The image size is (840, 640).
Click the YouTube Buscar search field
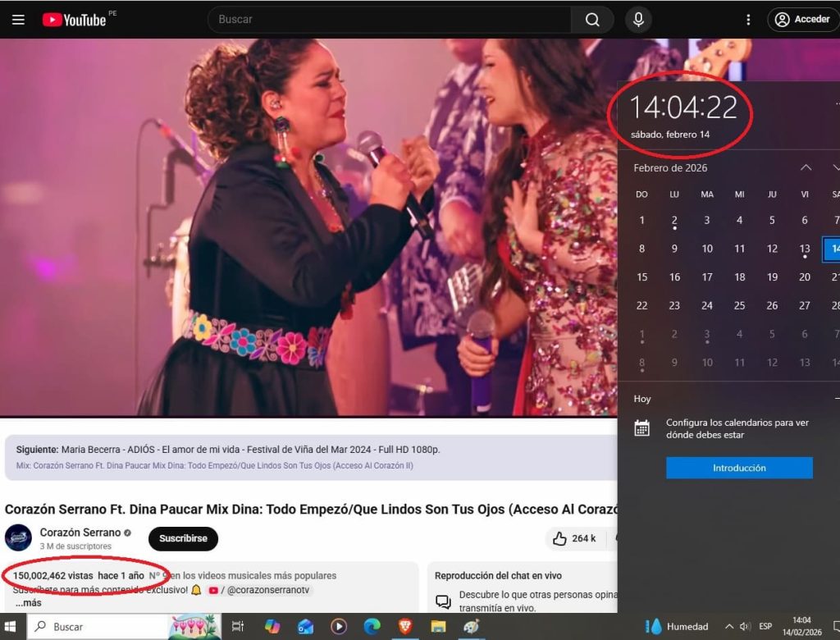tap(390, 20)
